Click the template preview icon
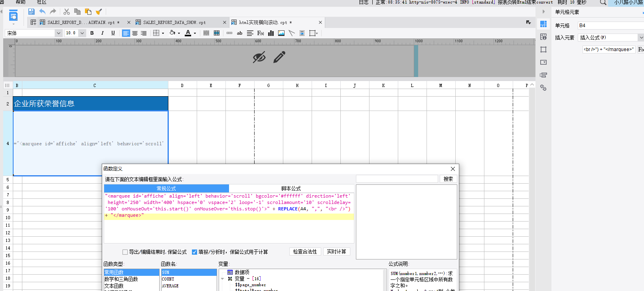 (x=13, y=16)
